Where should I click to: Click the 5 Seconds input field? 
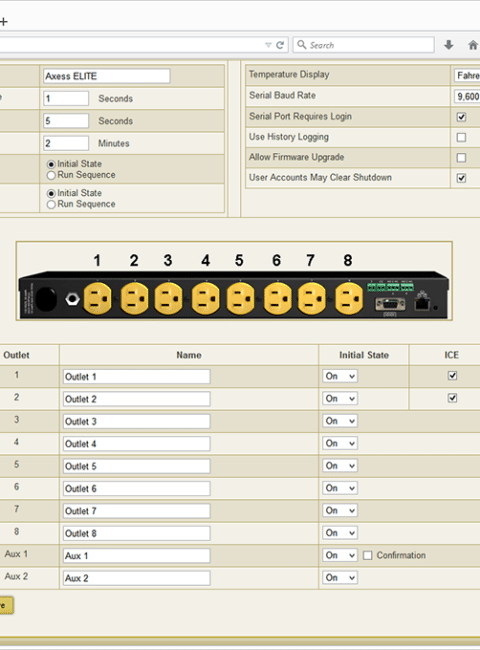[66, 121]
